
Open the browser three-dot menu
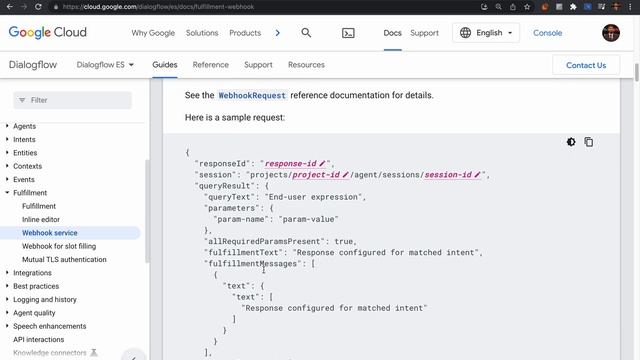click(630, 7)
